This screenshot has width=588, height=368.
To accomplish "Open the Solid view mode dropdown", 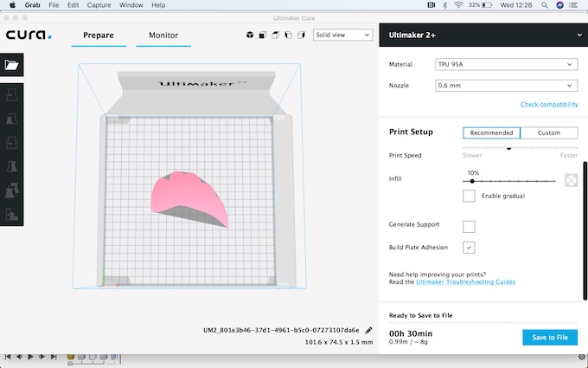I will pyautogui.click(x=342, y=35).
